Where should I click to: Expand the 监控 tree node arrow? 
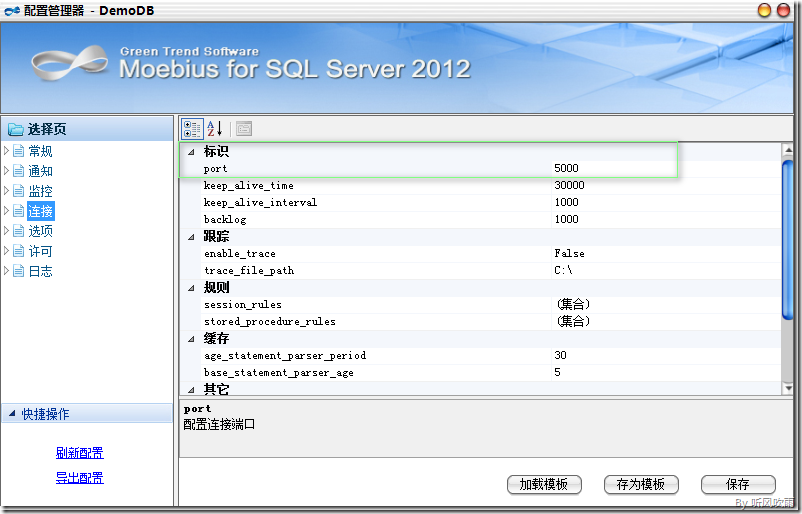click(6, 191)
